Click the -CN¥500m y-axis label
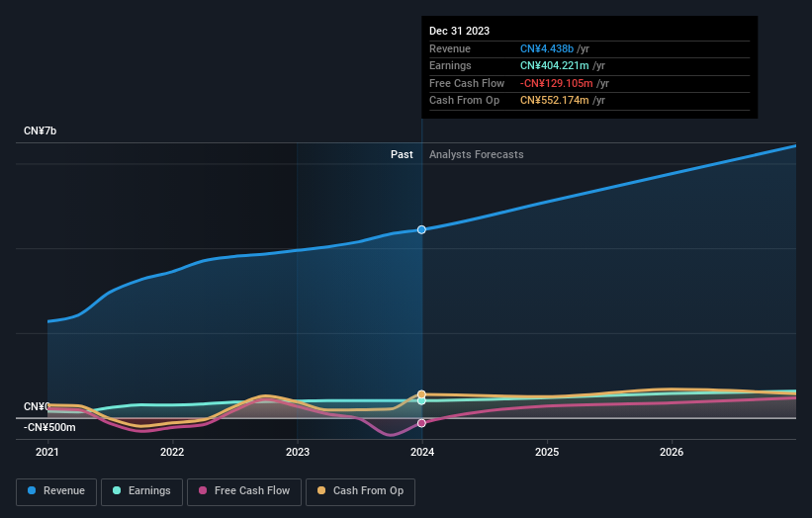The width and height of the screenshot is (812, 518). click(49, 427)
